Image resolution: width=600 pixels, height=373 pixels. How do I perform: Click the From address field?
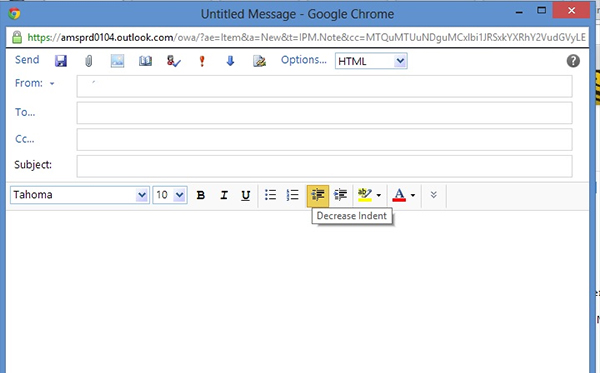pos(324,86)
